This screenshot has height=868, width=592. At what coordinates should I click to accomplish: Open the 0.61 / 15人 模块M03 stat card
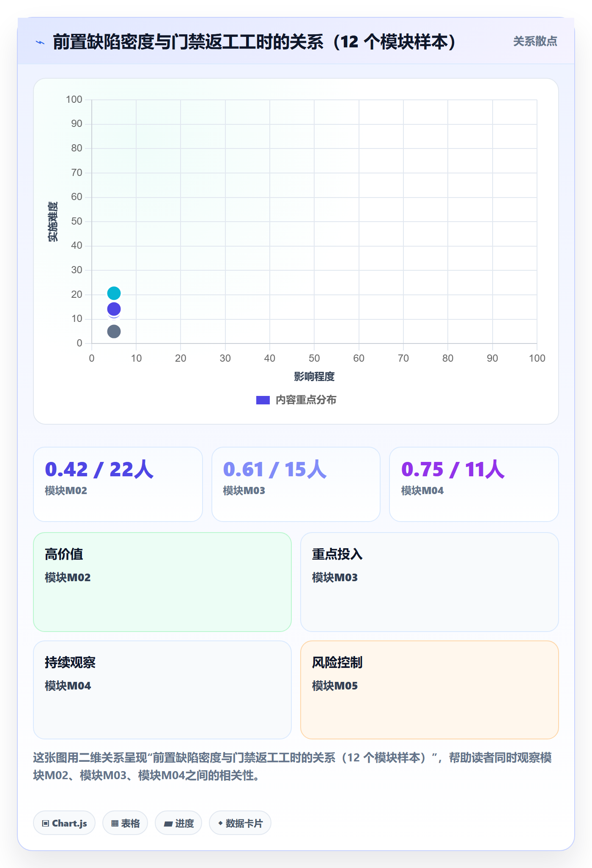pos(296,484)
